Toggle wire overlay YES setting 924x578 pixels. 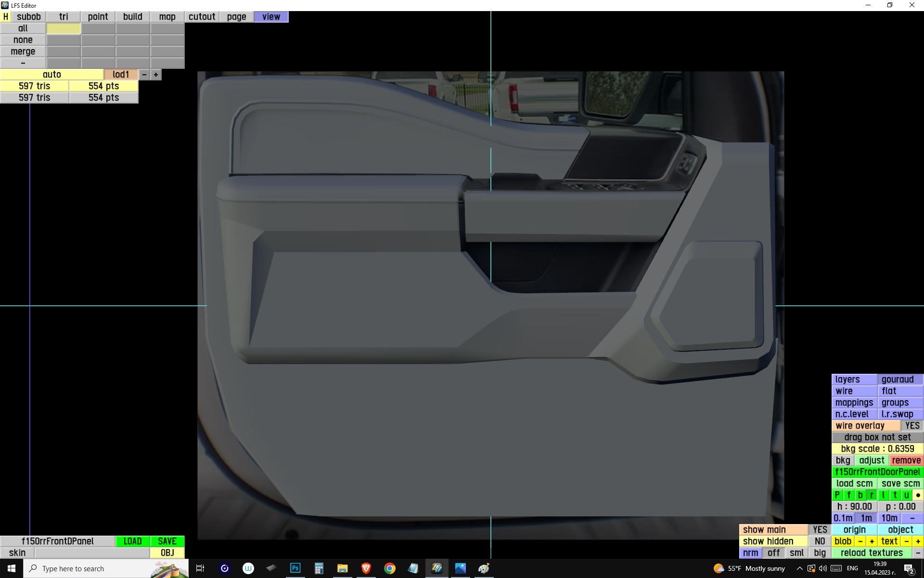click(x=912, y=426)
